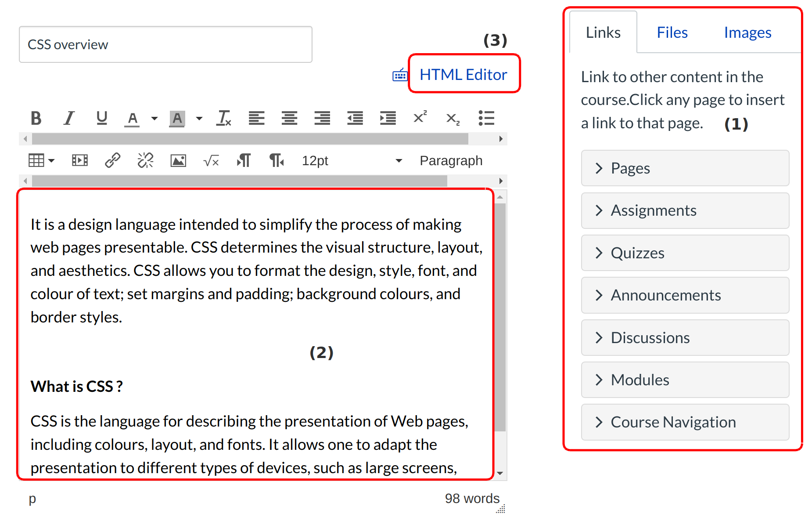812x521 pixels.
Task: Open the text color dropdown arrow
Action: (154, 118)
